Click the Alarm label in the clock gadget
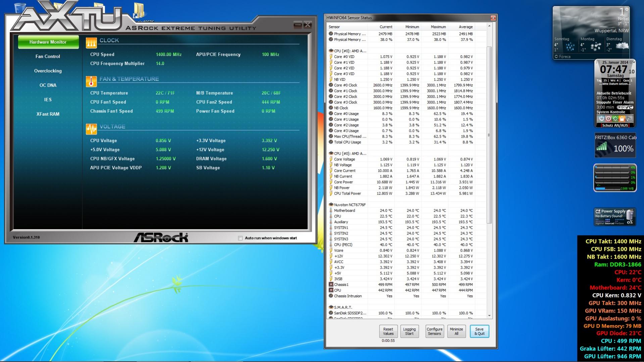Viewport: 644px width, 362px height. [629, 102]
